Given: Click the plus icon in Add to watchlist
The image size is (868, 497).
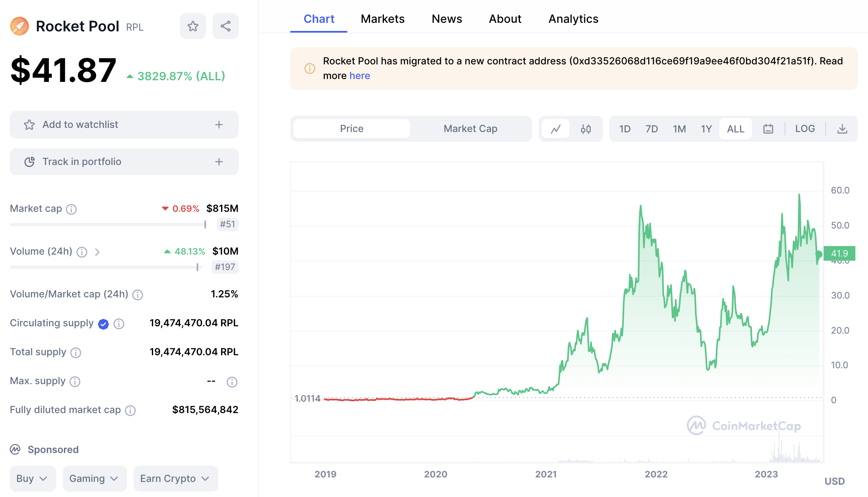Looking at the screenshot, I should click(x=219, y=125).
